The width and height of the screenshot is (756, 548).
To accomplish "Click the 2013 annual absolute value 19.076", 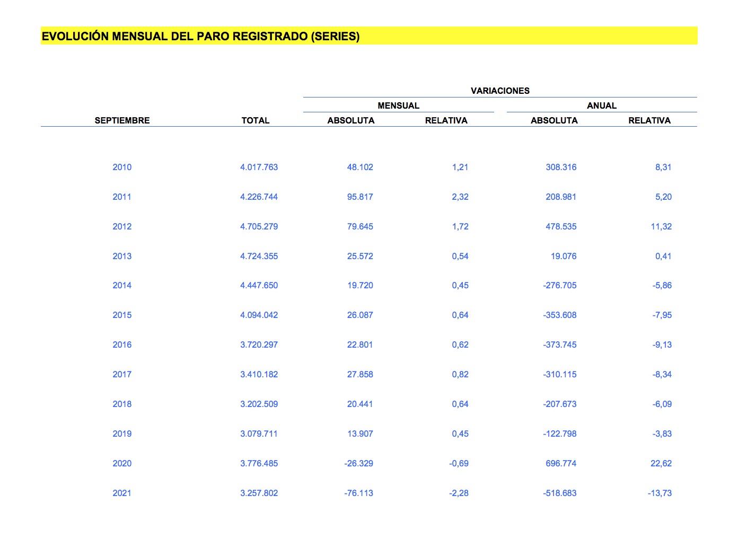I will pyautogui.click(x=563, y=256).
